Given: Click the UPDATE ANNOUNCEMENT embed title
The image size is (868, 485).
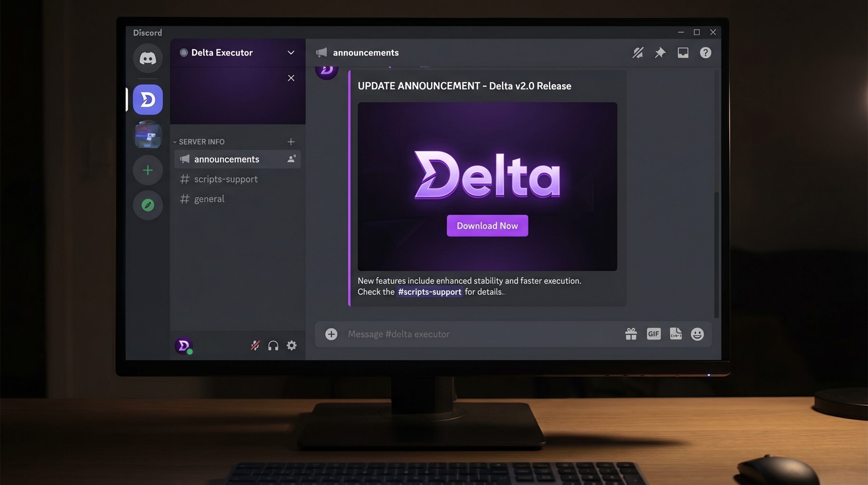Looking at the screenshot, I should point(465,86).
